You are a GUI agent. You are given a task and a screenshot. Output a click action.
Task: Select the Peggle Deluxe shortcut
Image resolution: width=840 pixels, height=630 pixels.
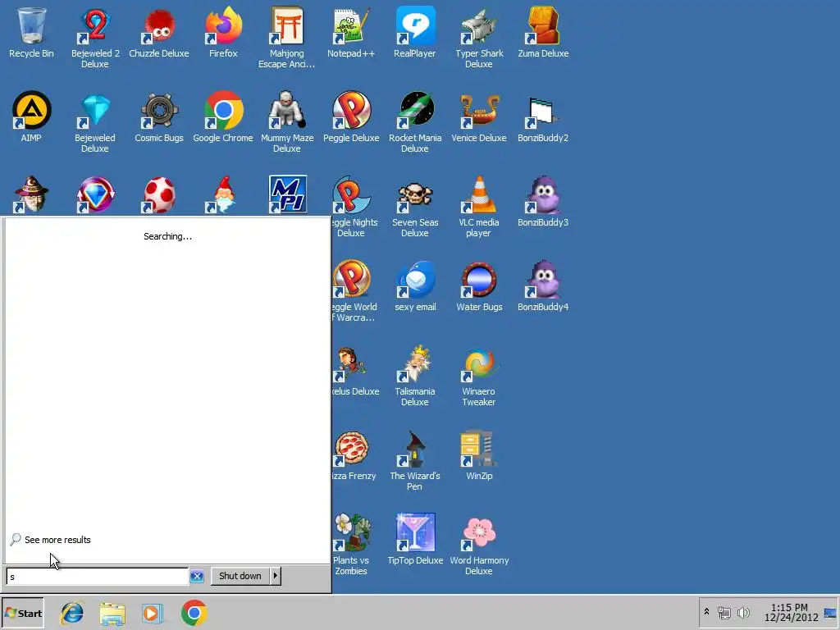click(351, 116)
